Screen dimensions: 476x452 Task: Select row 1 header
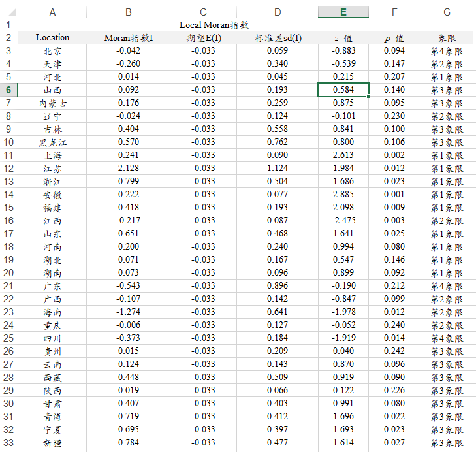pyautogui.click(x=8, y=25)
